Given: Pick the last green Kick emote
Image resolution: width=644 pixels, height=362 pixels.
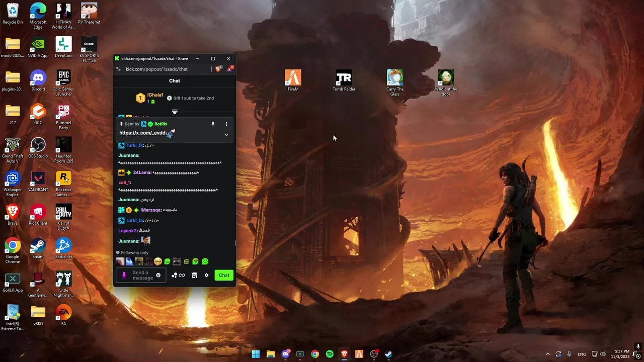Looking at the screenshot, I should tap(205, 261).
